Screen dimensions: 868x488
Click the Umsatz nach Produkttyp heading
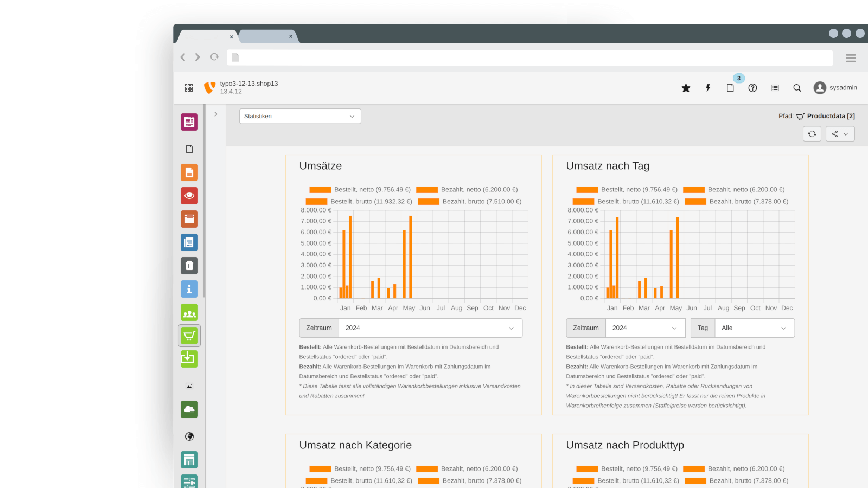click(625, 445)
